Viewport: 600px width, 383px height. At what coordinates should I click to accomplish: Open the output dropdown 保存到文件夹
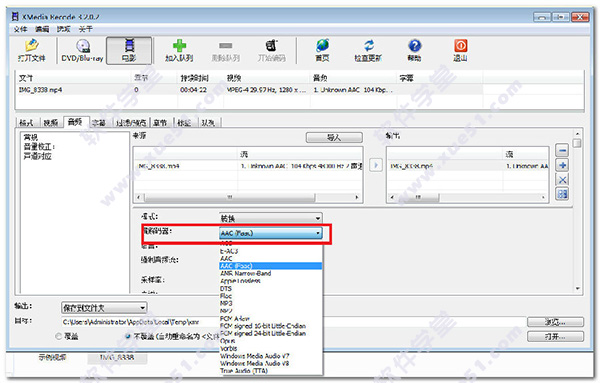pos(104,308)
